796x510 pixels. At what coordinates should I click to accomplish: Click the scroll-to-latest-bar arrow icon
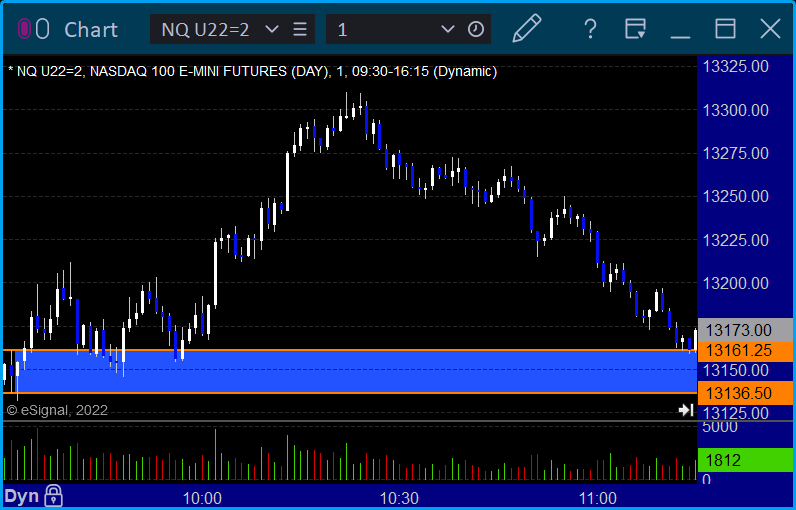click(x=686, y=410)
